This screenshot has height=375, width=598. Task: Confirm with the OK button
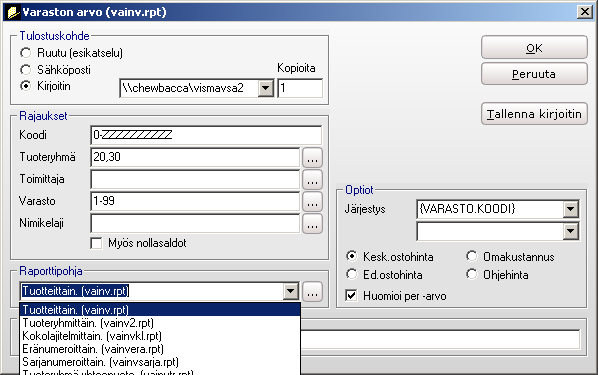click(534, 48)
